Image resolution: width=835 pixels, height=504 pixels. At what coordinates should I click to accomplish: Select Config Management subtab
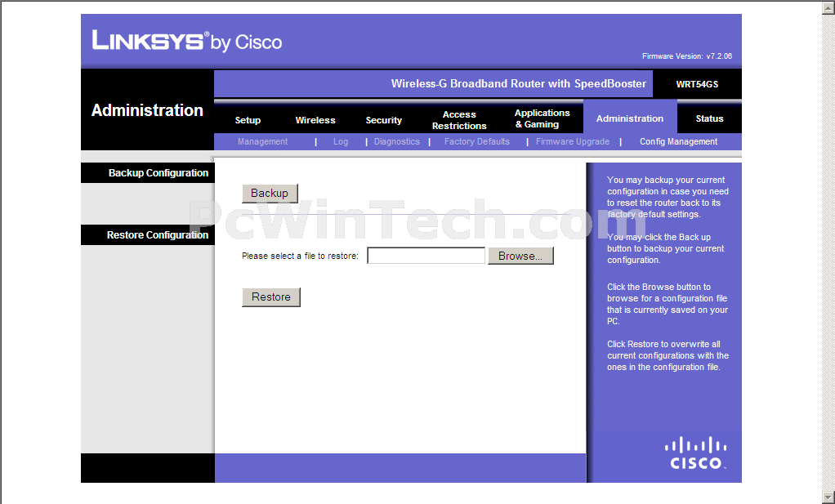click(x=678, y=141)
